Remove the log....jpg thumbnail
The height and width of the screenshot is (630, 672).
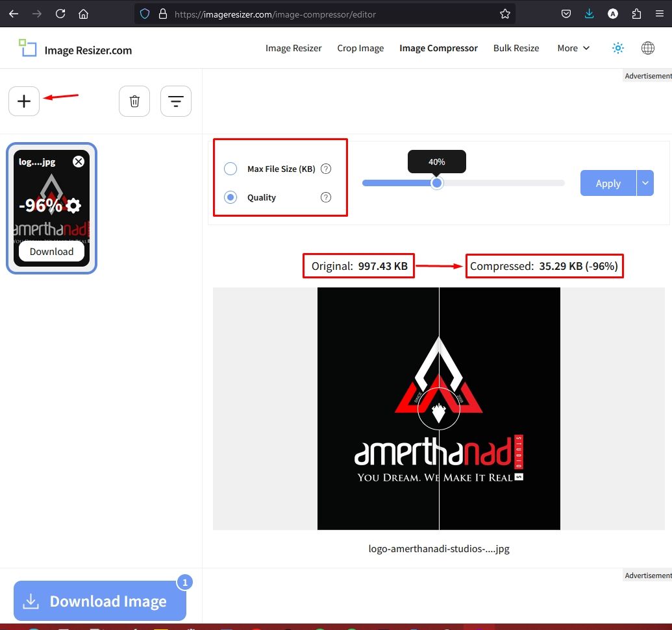click(x=79, y=162)
